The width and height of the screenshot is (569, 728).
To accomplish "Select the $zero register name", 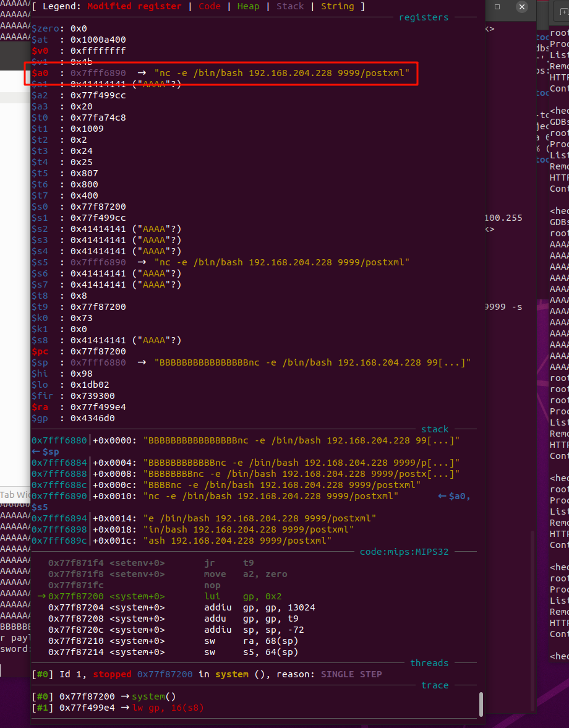I will click(46, 29).
